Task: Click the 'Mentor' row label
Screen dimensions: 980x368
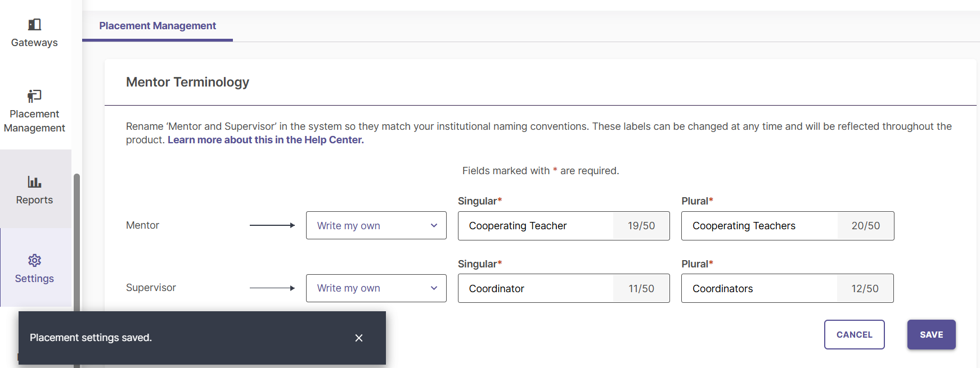Action: pyautogui.click(x=142, y=225)
